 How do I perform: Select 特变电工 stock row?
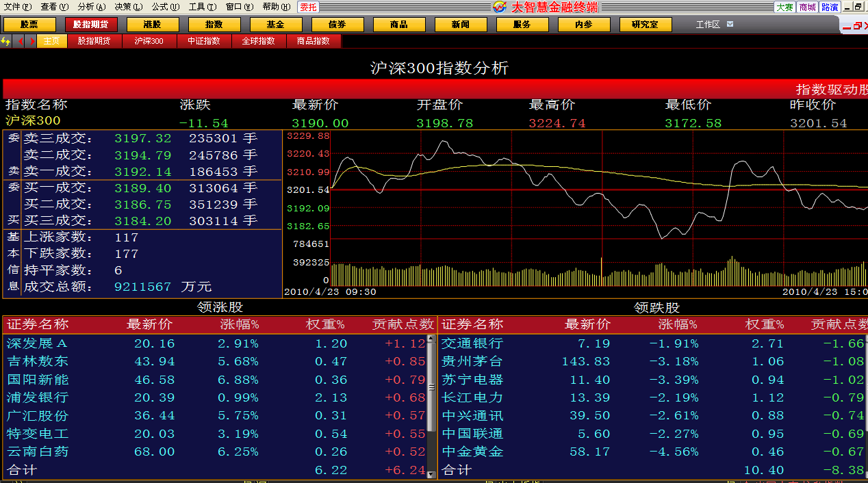[x=215, y=434]
